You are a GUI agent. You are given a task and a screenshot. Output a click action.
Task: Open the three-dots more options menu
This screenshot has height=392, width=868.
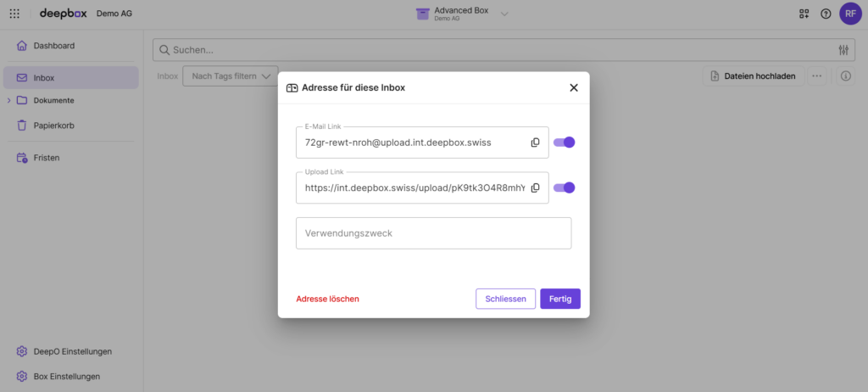817,76
